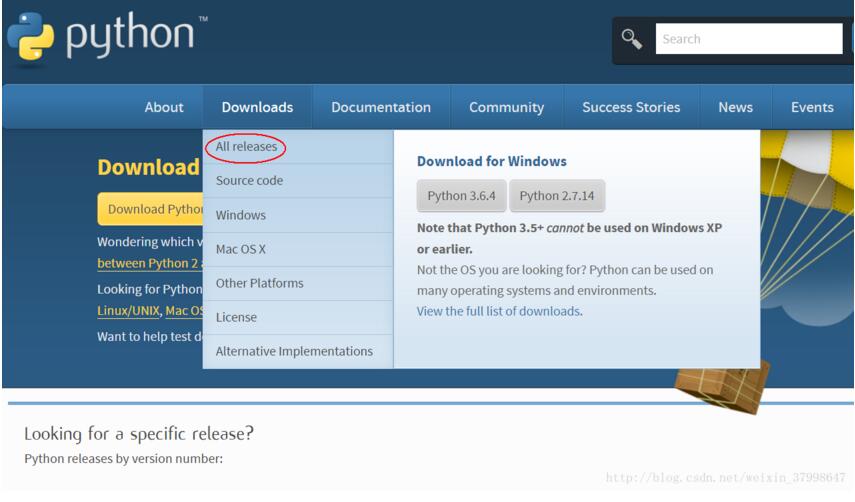The width and height of the screenshot is (855, 502).
Task: Select Other Platforms in Downloads submenu
Action: click(298, 283)
